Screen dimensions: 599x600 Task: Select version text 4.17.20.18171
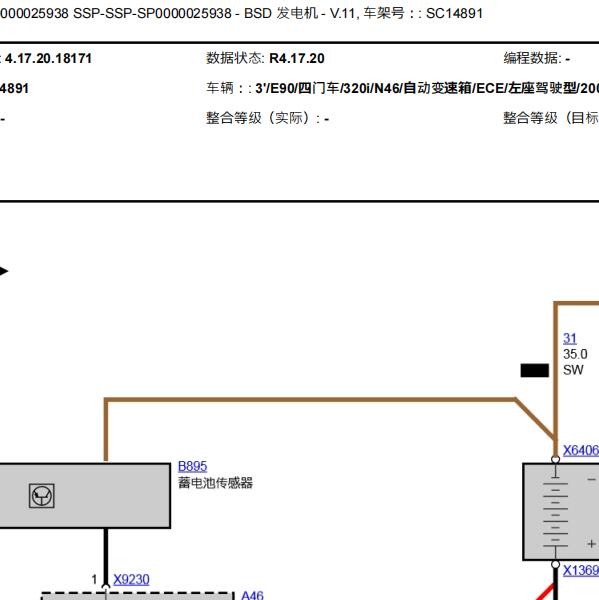(x=48, y=59)
